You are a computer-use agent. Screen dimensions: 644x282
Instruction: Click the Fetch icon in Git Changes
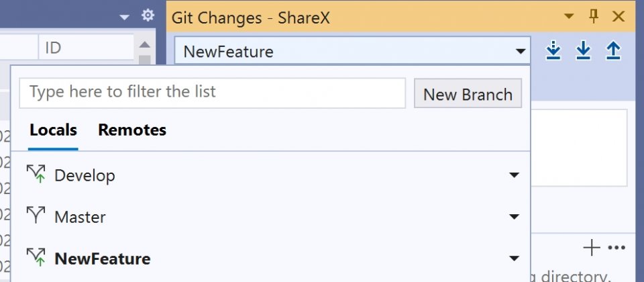click(553, 50)
